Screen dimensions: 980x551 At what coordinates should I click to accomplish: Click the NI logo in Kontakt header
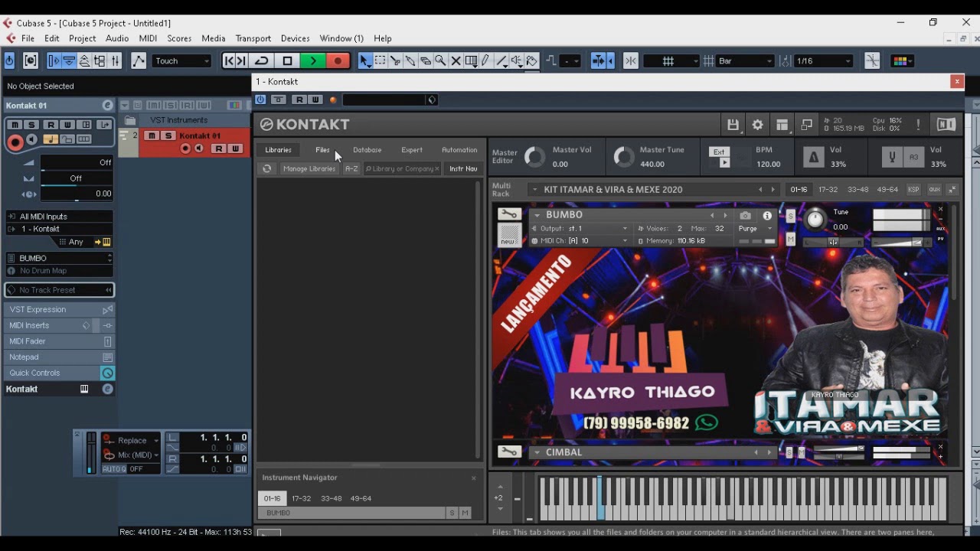[946, 125]
